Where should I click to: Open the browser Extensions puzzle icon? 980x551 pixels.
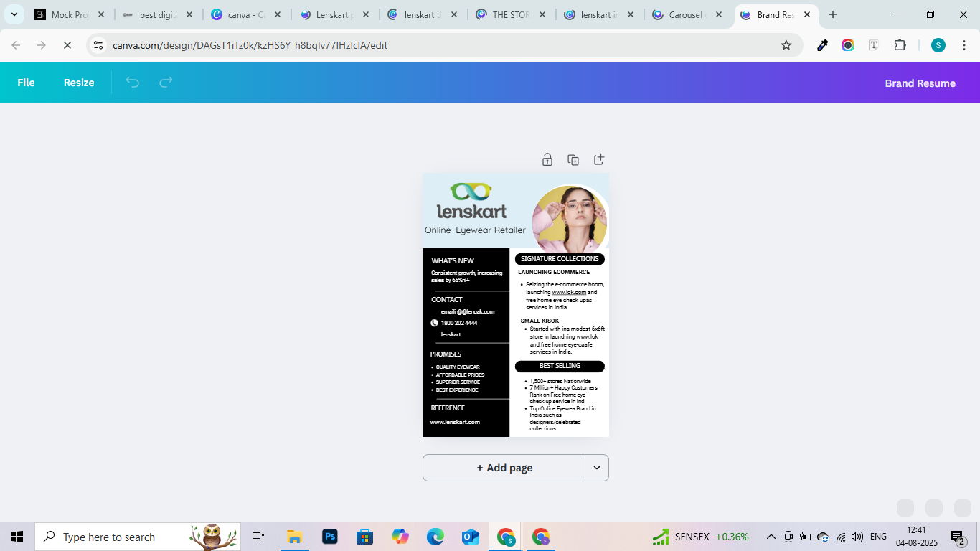[900, 45]
